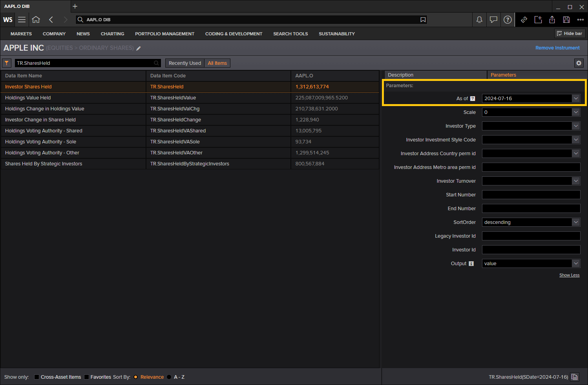Open the help question mark icon
Image resolution: width=588 pixels, height=385 pixels.
[x=508, y=20]
